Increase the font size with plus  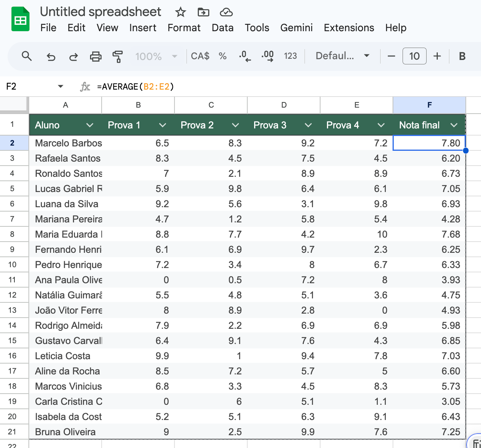[437, 56]
